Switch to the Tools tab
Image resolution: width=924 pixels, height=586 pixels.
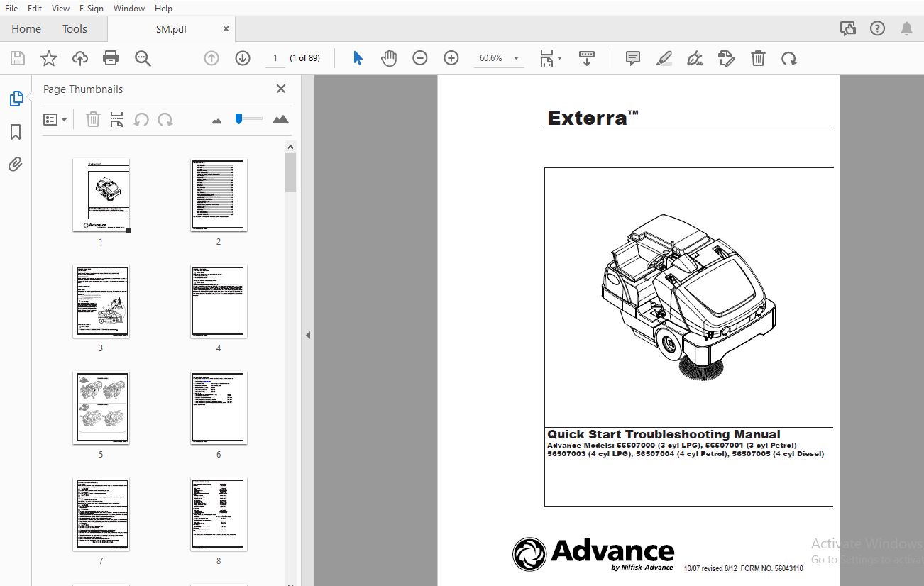[75, 29]
